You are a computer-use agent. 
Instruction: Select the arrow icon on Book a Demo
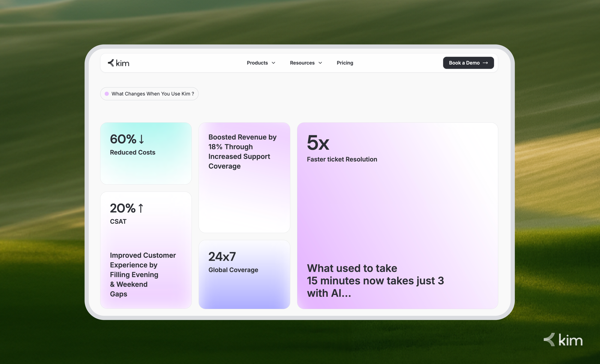(485, 63)
